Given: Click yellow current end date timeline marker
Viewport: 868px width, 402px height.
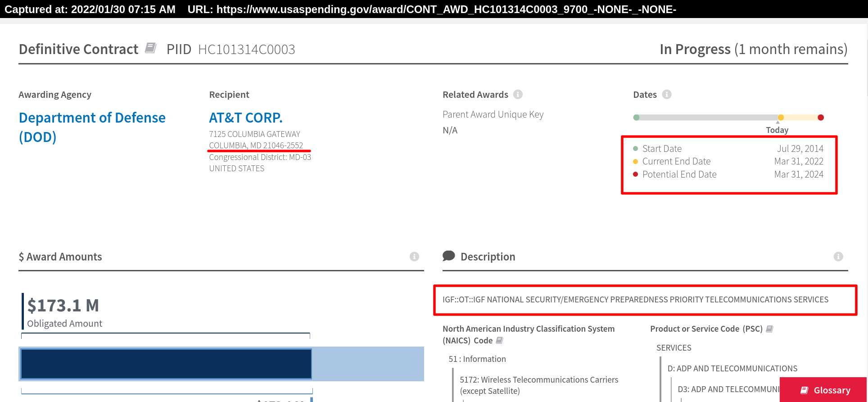Looking at the screenshot, I should [781, 118].
